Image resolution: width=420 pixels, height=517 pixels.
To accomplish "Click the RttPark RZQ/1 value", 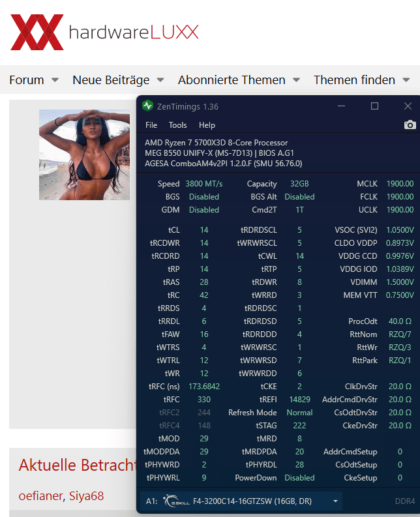I will [400, 361].
